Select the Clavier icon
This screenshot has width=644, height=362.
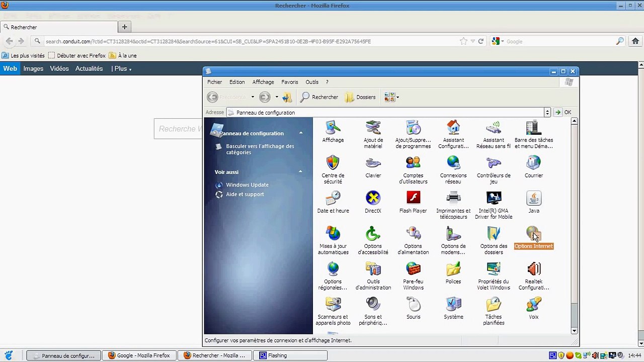373,167
